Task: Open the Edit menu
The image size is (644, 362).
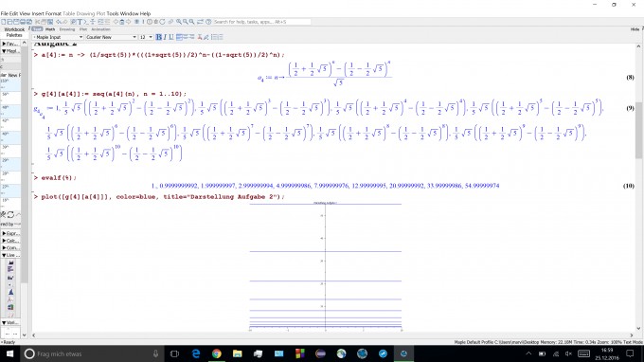Action: 13,13
